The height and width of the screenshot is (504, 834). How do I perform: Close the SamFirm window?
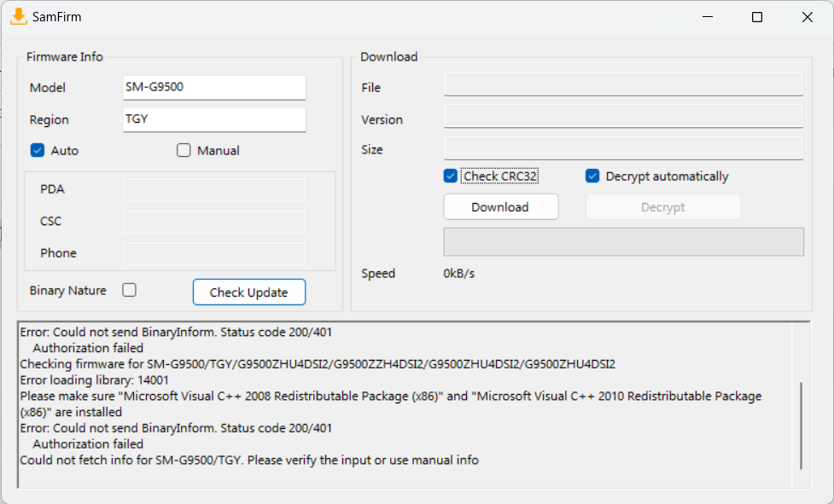pos(808,17)
